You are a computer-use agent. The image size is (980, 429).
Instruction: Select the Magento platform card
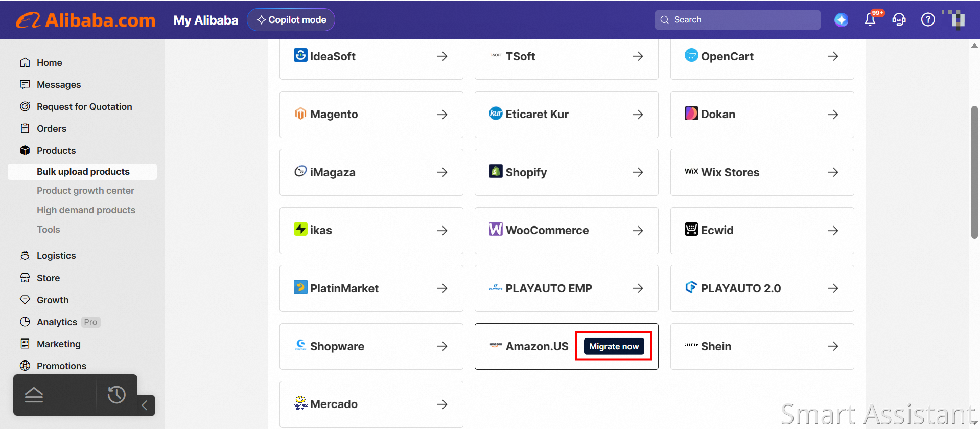coord(371,115)
